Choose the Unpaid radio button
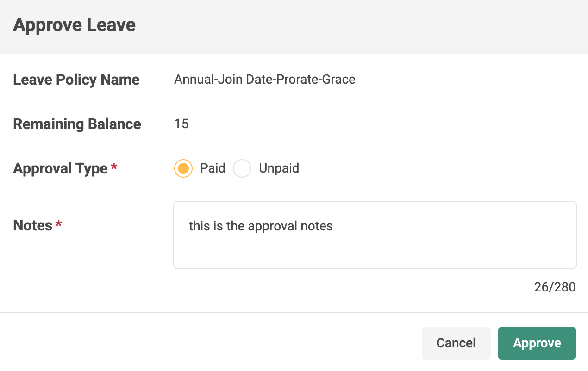The height and width of the screenshot is (371, 588). (242, 168)
